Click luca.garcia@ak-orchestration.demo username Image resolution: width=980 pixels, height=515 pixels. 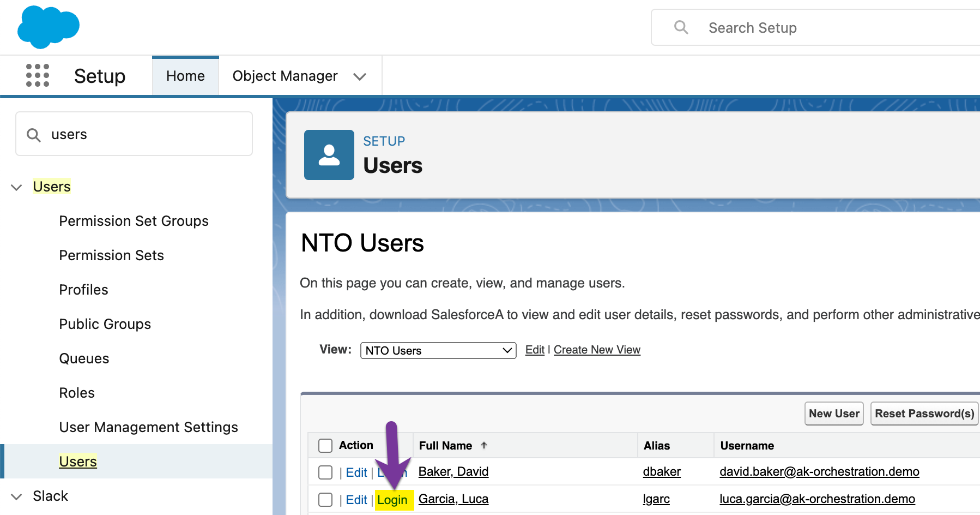(817, 499)
